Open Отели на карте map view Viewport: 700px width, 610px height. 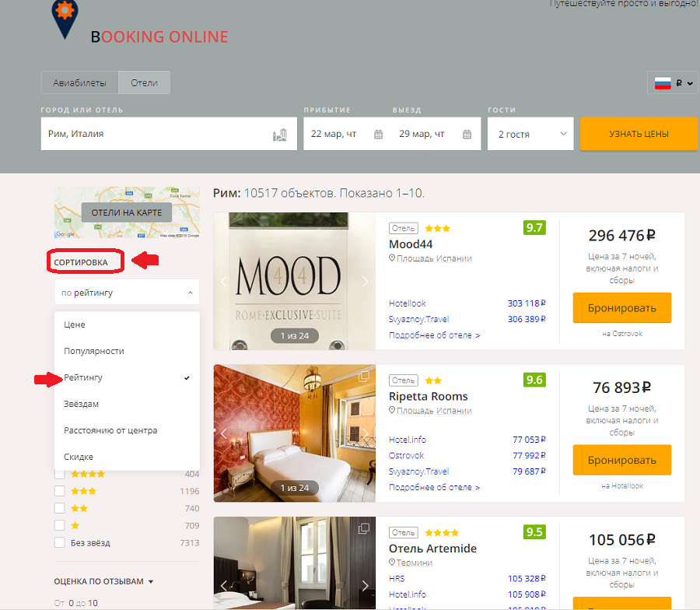(x=127, y=212)
